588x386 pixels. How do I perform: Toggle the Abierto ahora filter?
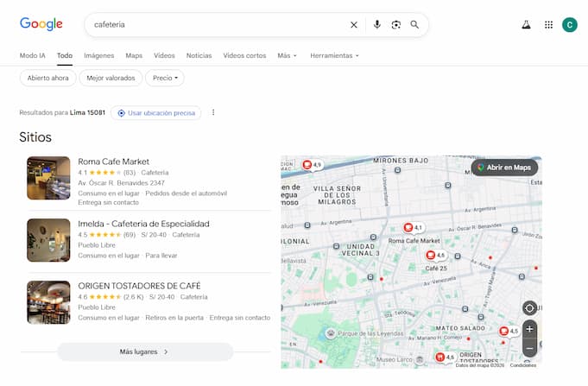pyautogui.click(x=47, y=79)
